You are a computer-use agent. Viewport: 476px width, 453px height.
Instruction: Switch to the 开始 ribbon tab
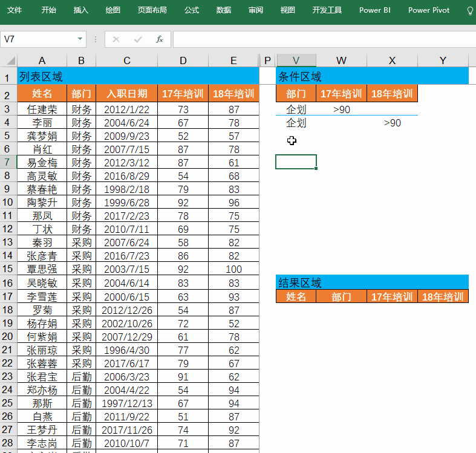tap(49, 10)
